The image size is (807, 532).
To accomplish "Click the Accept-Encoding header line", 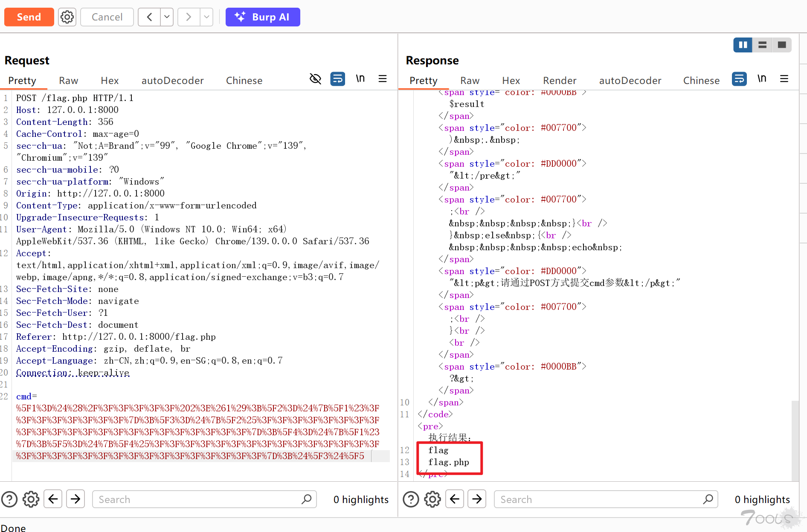I will point(103,349).
